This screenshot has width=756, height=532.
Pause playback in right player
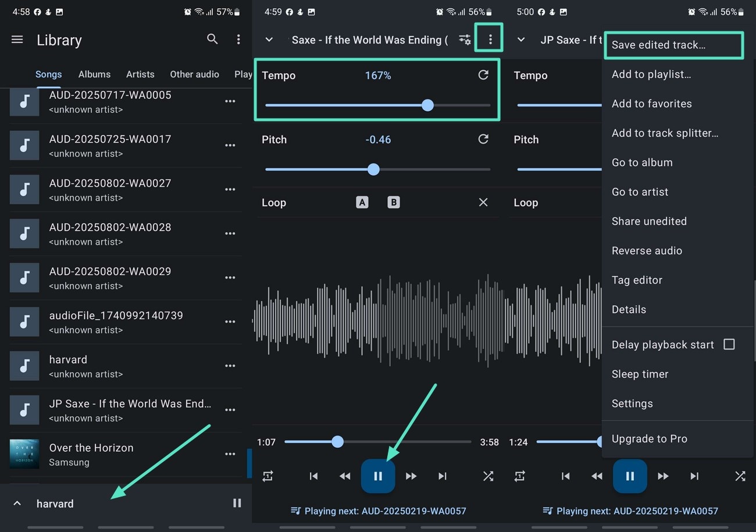[630, 476]
